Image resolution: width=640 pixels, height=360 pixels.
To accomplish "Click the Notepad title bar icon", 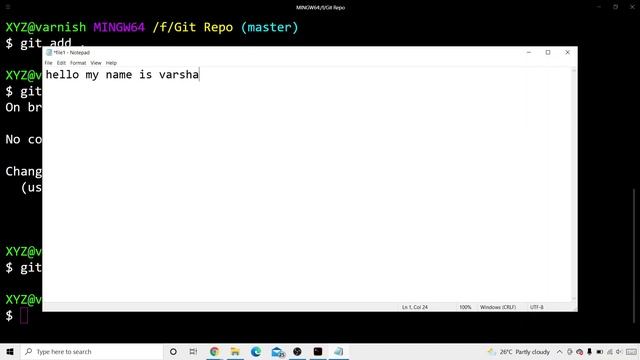I will tap(49, 52).
